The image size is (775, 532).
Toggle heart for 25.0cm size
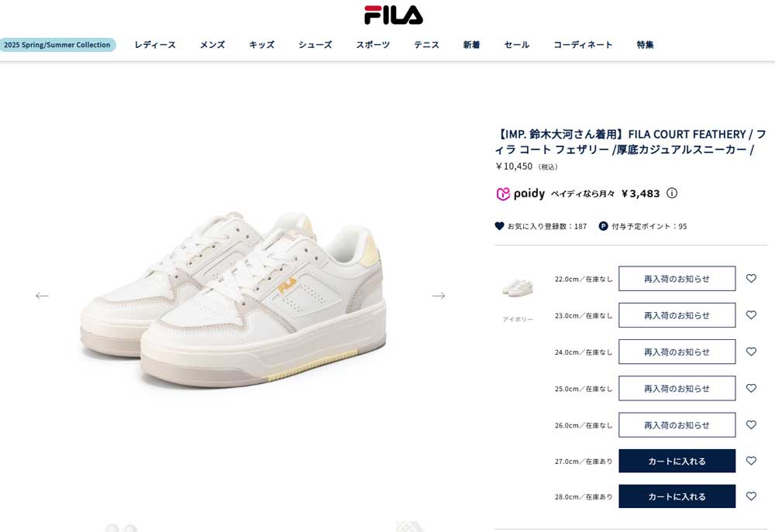[751, 388]
